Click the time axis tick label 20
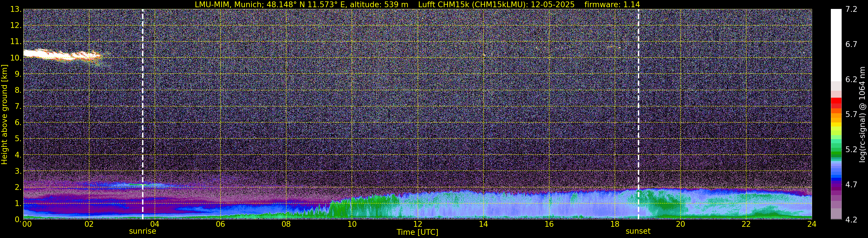This screenshot has height=238, width=868. point(680,224)
